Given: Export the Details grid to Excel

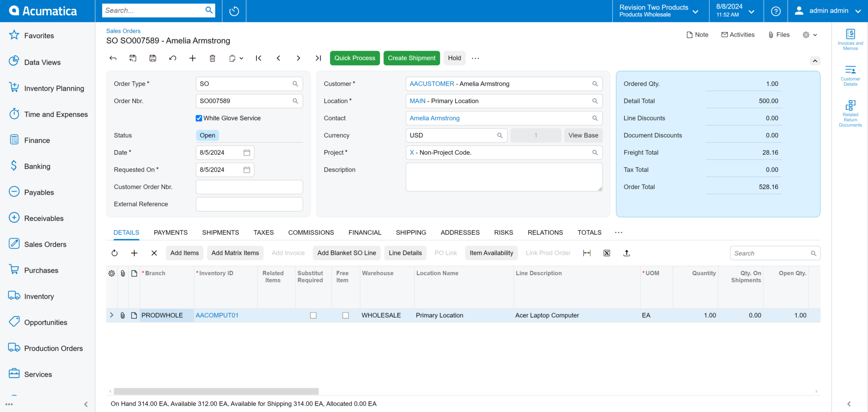Looking at the screenshot, I should click(606, 253).
